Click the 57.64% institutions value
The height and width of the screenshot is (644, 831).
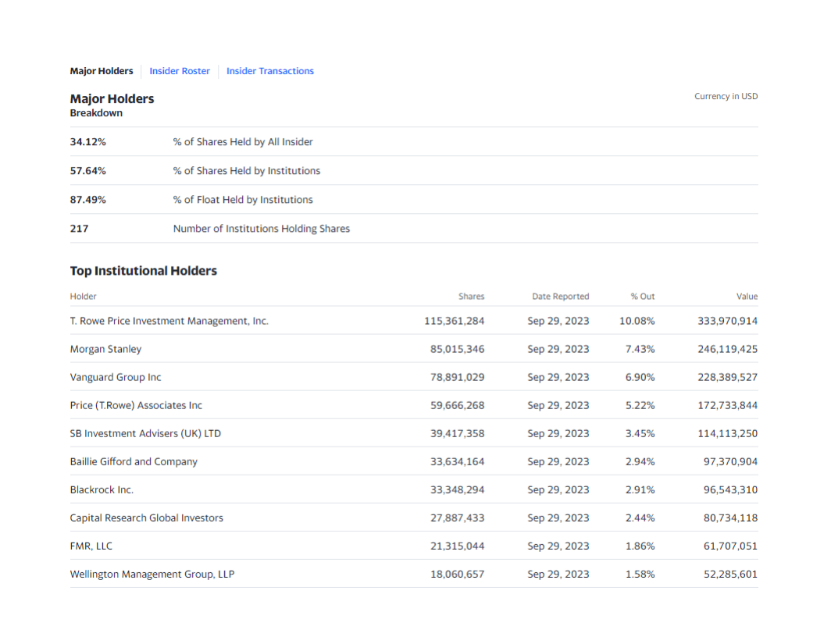click(88, 170)
